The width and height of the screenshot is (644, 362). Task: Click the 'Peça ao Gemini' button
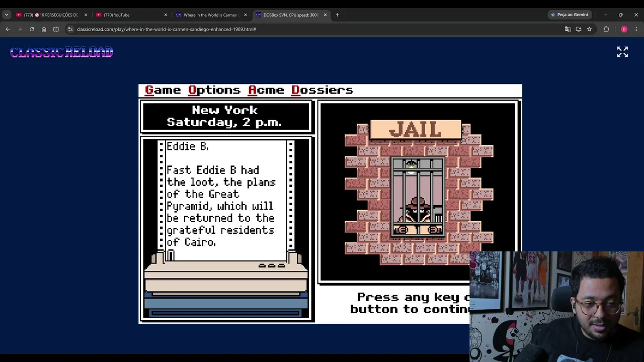click(x=569, y=15)
